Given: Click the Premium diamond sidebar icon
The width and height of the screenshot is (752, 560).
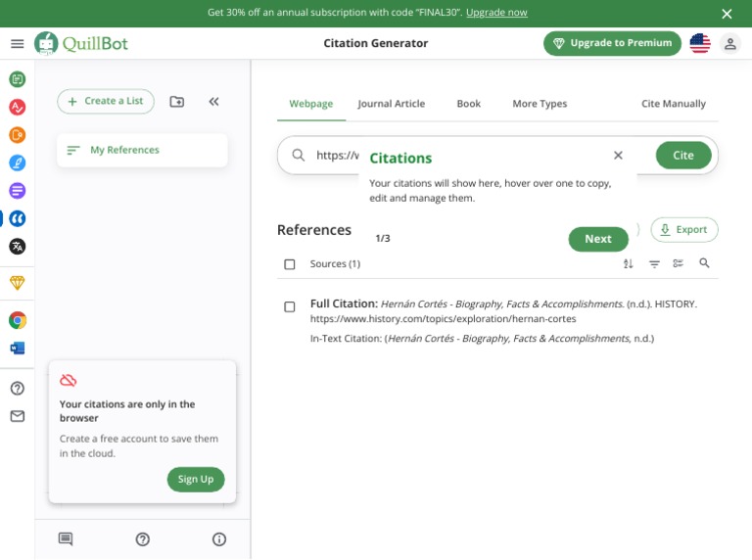Looking at the screenshot, I should pyautogui.click(x=17, y=283).
